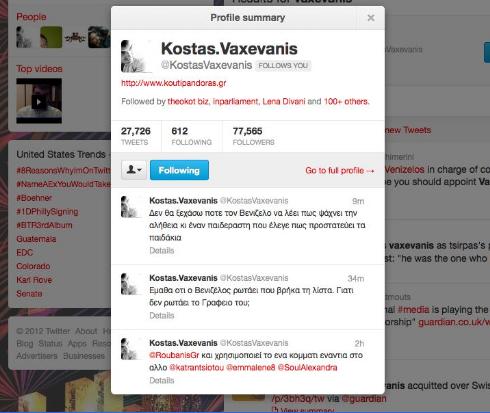The width and height of the screenshot is (490, 413).
Task: Toggle the blue Following button
Action: click(x=179, y=170)
